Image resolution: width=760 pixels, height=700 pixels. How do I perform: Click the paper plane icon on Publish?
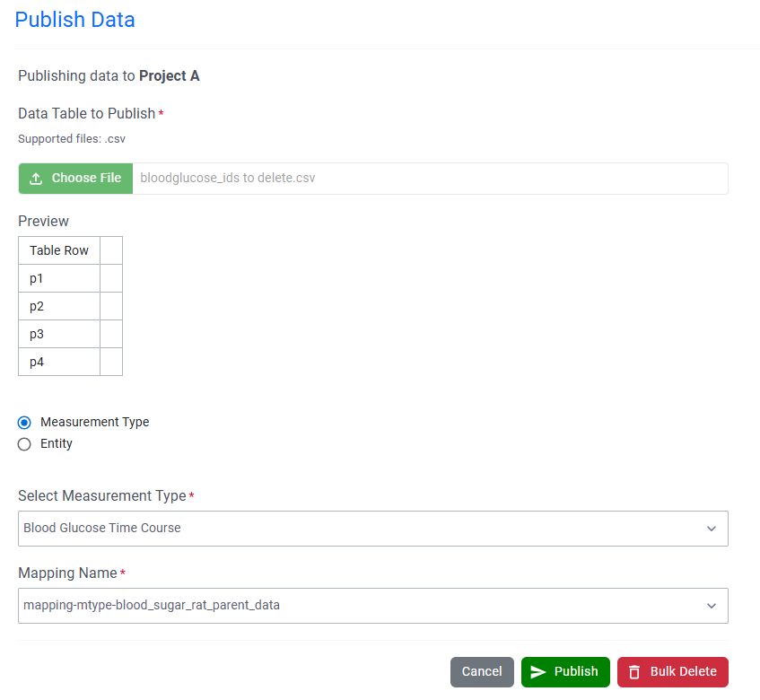point(538,672)
